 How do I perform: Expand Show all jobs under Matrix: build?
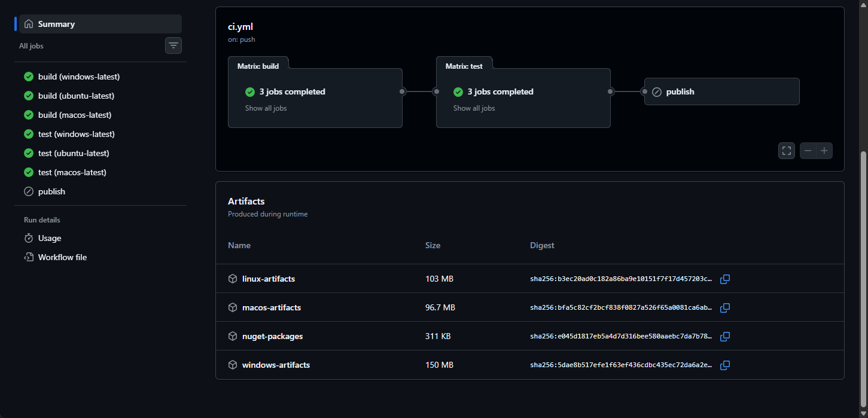click(266, 108)
